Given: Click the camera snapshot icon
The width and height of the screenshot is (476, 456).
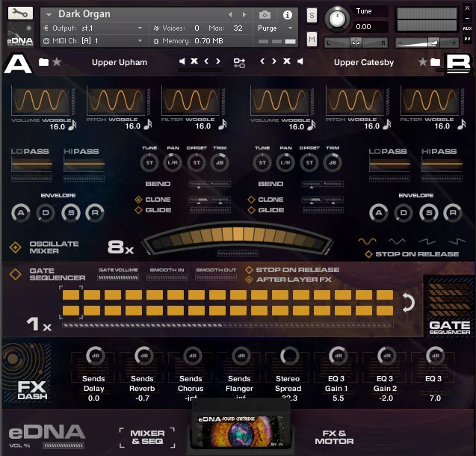Looking at the screenshot, I should 265,14.
